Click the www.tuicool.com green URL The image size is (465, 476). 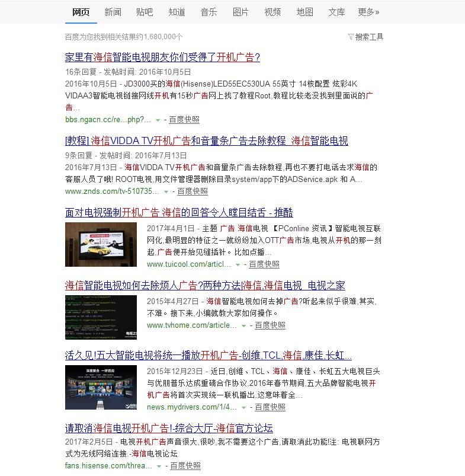pyautogui.click(x=189, y=264)
